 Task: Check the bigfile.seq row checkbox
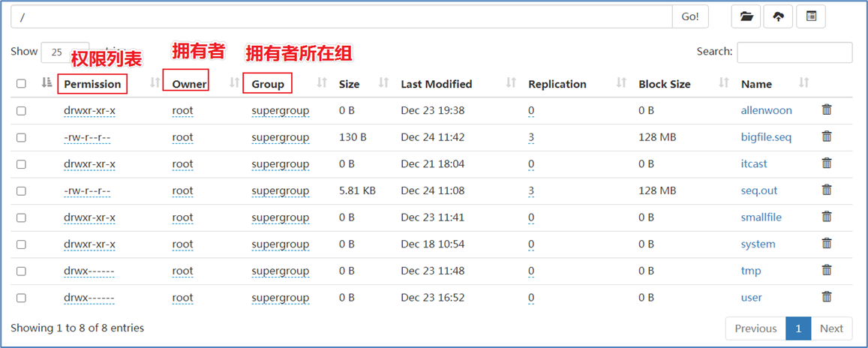21,137
